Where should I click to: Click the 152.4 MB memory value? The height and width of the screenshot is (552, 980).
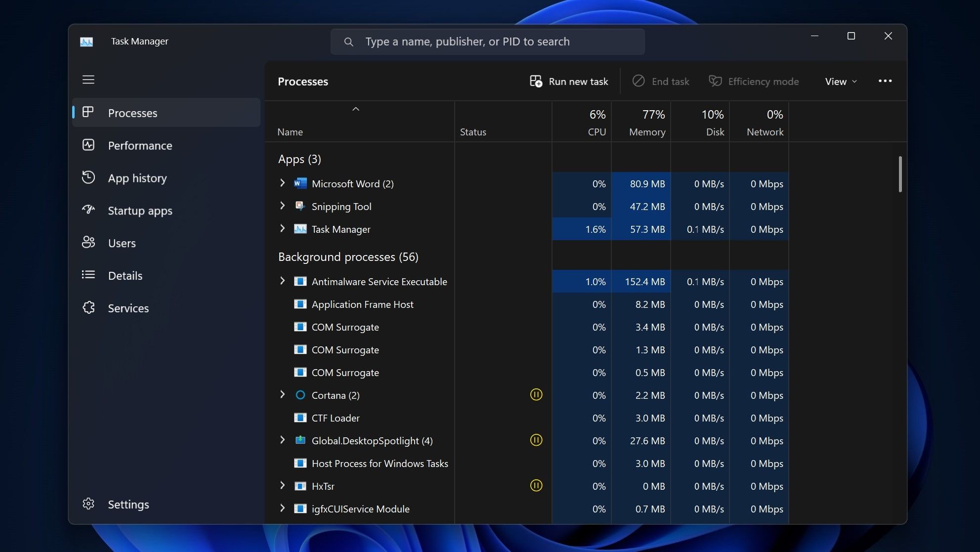[644, 282]
